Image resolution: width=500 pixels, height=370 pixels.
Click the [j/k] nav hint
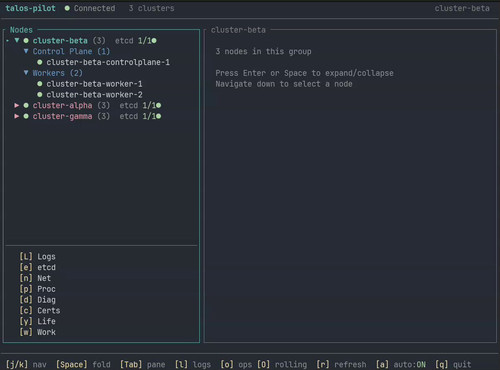tap(26, 364)
